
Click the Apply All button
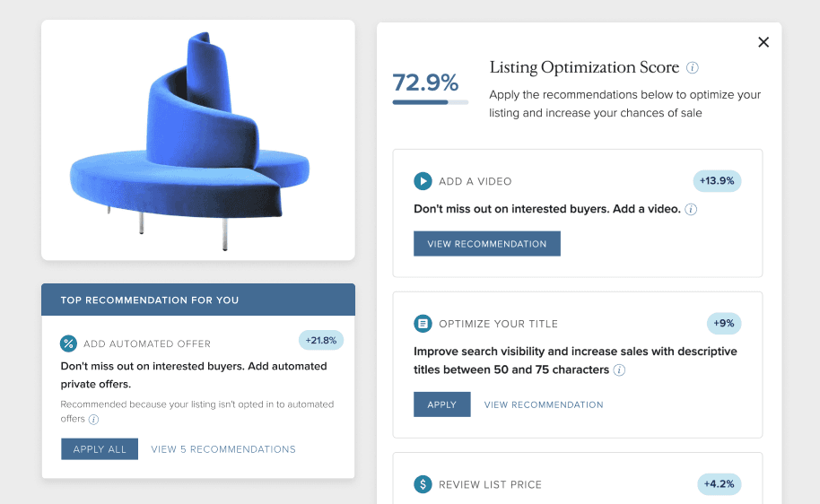click(x=100, y=449)
